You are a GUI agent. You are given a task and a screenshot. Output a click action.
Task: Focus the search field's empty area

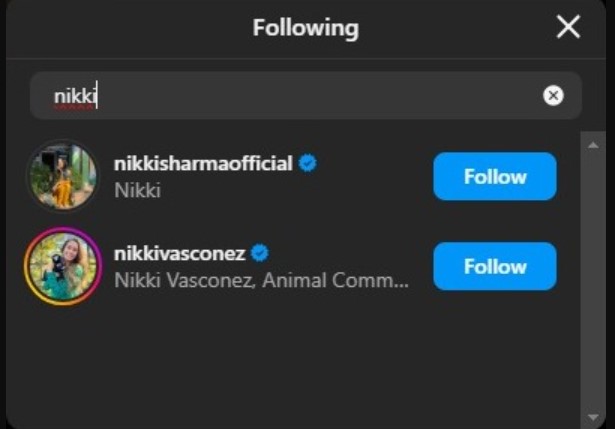pos(320,96)
